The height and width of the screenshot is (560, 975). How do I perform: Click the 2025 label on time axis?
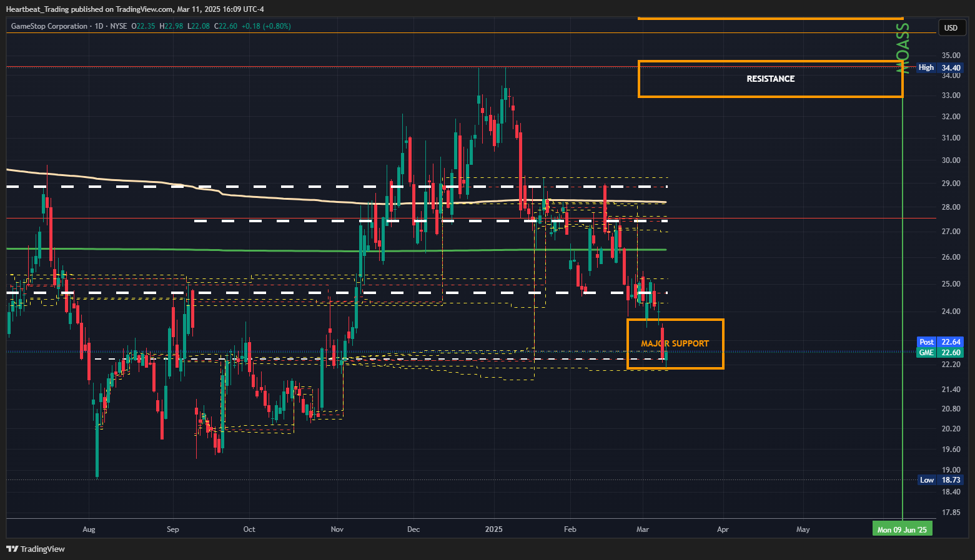pyautogui.click(x=494, y=529)
